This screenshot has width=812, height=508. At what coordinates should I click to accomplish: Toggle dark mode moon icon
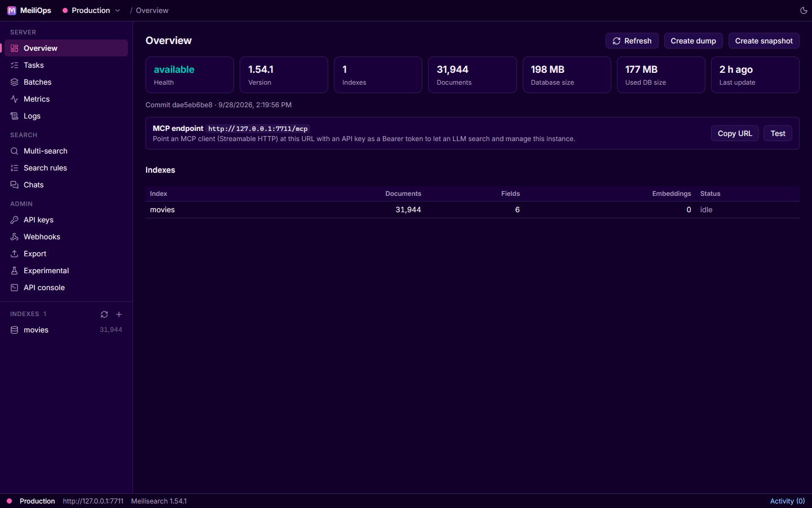pos(804,11)
